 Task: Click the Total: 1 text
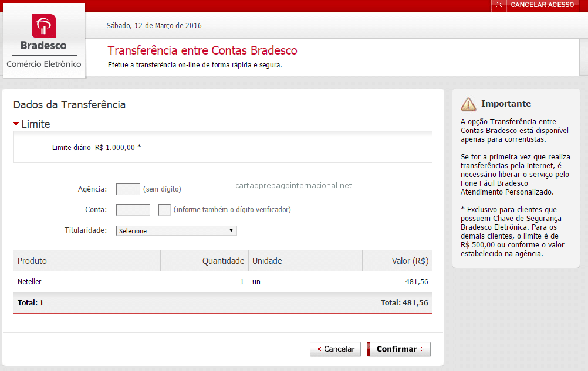[x=31, y=302]
